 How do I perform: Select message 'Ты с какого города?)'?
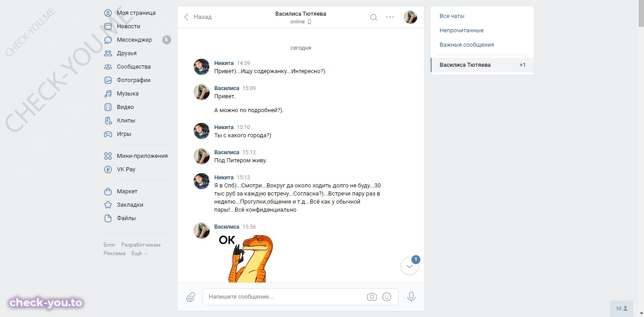[243, 135]
